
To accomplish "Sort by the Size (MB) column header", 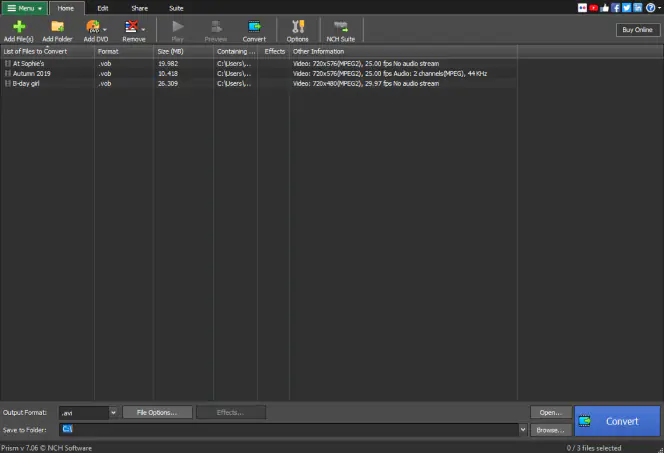I will coord(183,51).
